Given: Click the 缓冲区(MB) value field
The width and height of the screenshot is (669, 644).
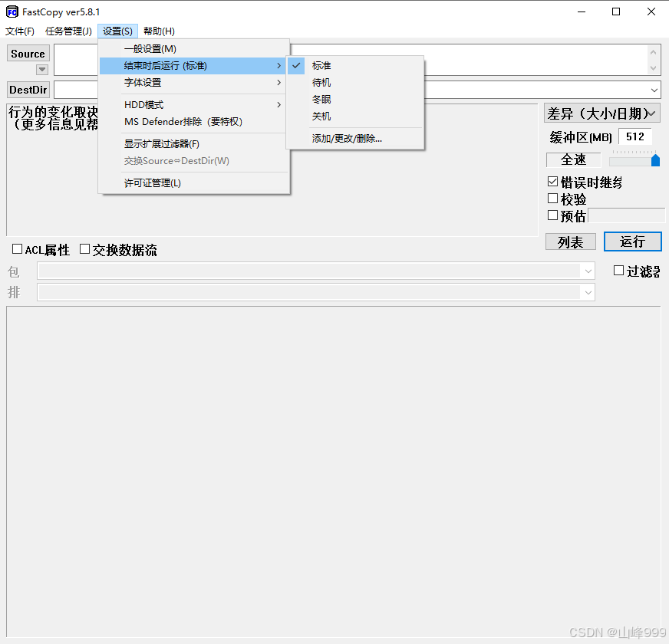Looking at the screenshot, I should [634, 136].
